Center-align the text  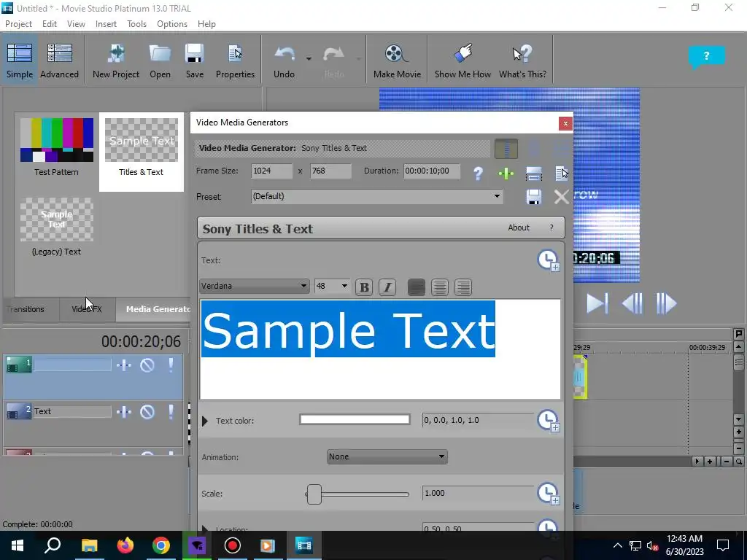point(440,287)
